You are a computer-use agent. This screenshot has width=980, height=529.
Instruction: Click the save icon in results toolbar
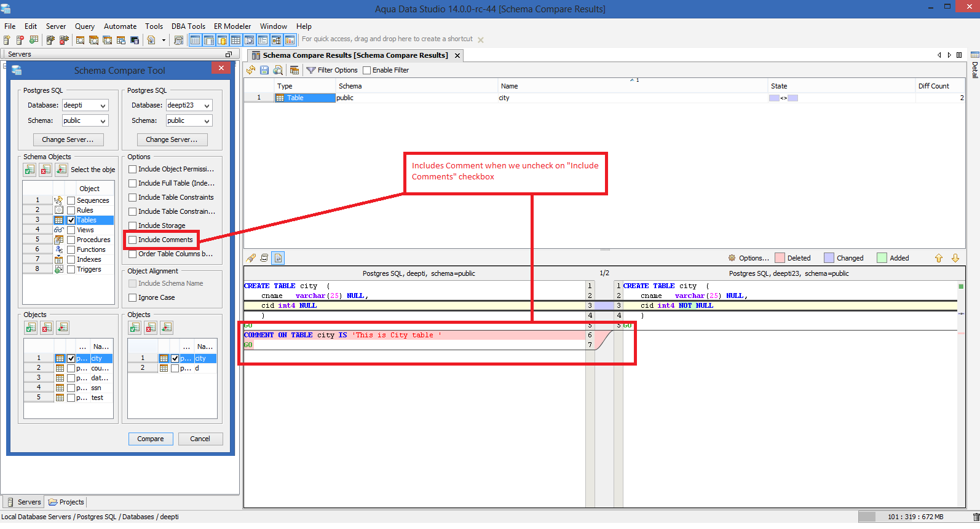264,70
